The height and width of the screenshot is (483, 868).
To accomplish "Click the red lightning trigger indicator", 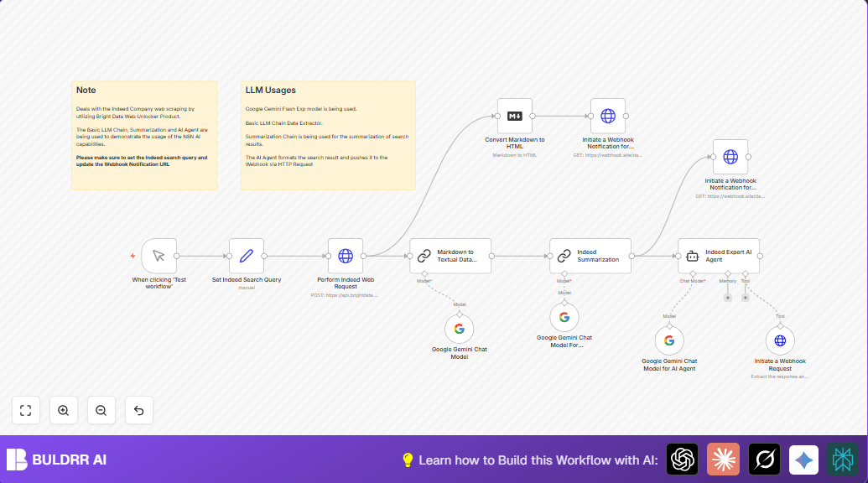I will (133, 256).
